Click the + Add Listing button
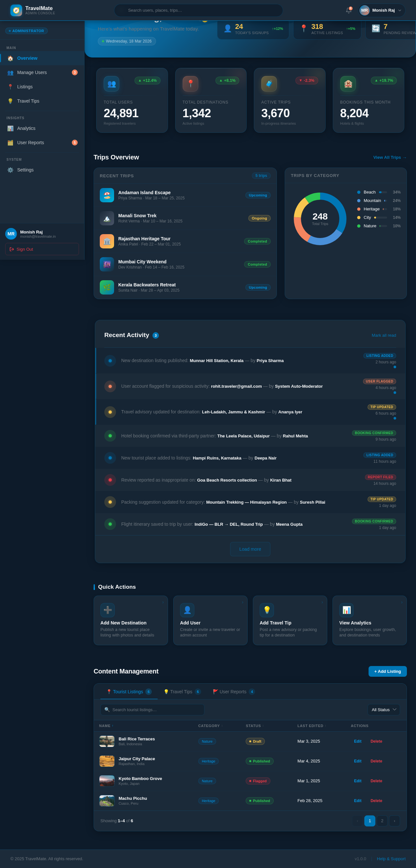This screenshot has height=868, width=416. pyautogui.click(x=387, y=672)
